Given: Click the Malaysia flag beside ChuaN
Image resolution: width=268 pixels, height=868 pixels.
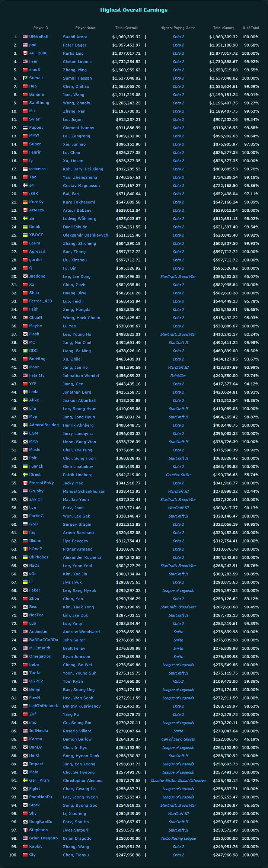Looking at the screenshot, I should pos(25,318).
